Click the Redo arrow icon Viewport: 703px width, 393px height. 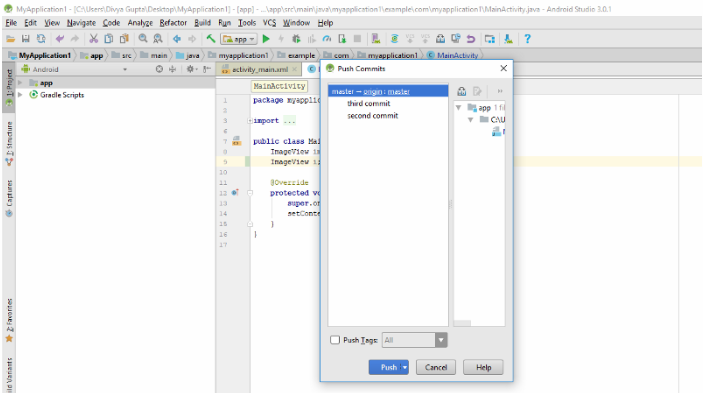[75, 39]
